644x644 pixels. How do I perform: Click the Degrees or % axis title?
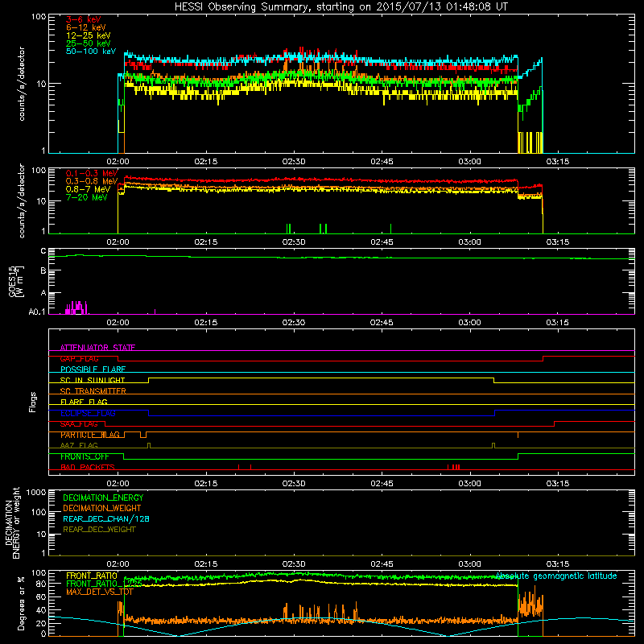pos(21,603)
